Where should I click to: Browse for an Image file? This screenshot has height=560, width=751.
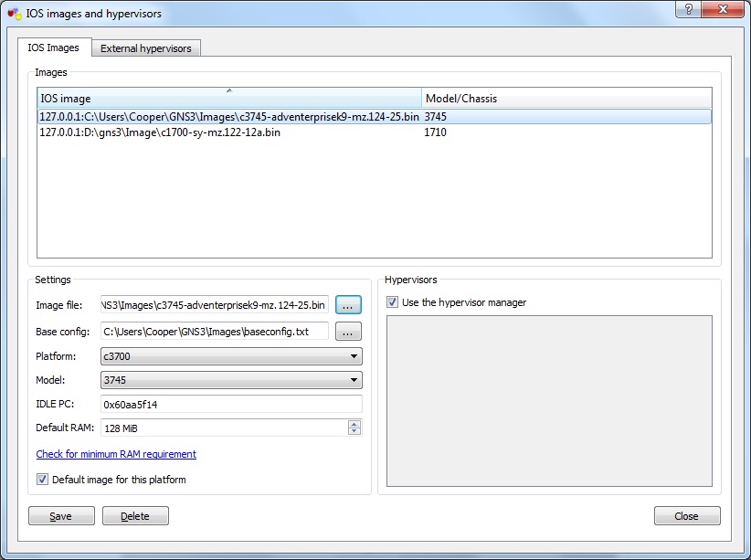pos(348,305)
